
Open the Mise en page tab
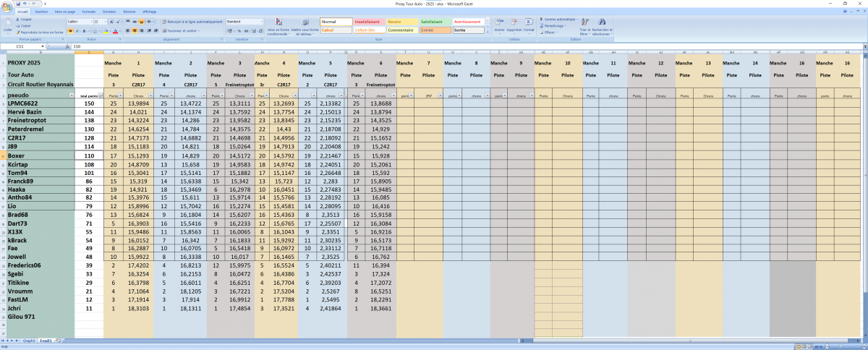[x=64, y=12]
